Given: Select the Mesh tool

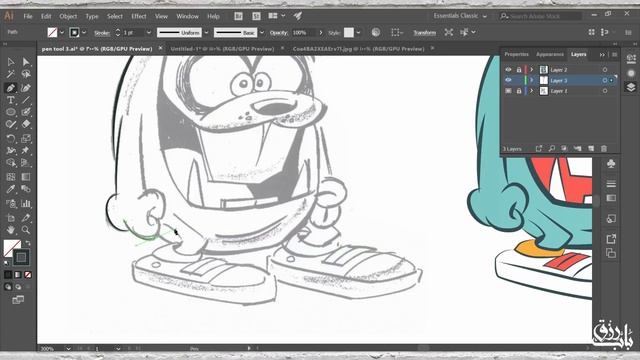Looking at the screenshot, I should [x=11, y=177].
